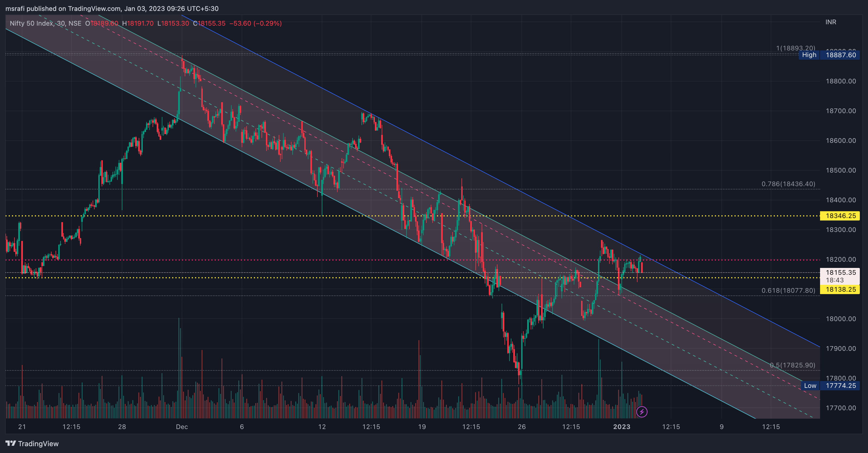Click the 19 date marker on time axis

tap(422, 427)
